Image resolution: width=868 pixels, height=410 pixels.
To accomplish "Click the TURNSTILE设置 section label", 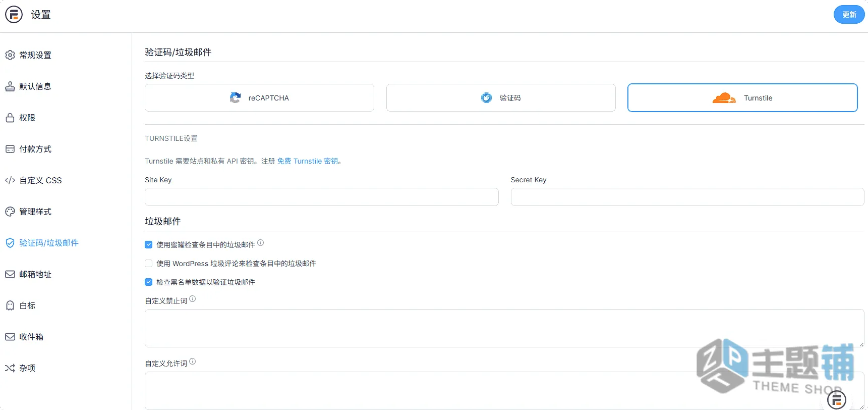I will coord(171,138).
